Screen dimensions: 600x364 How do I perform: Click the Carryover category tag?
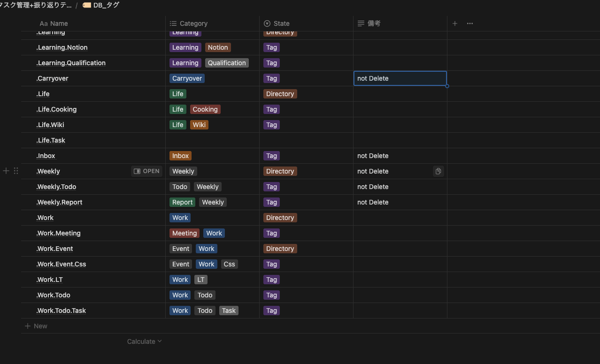(x=187, y=78)
